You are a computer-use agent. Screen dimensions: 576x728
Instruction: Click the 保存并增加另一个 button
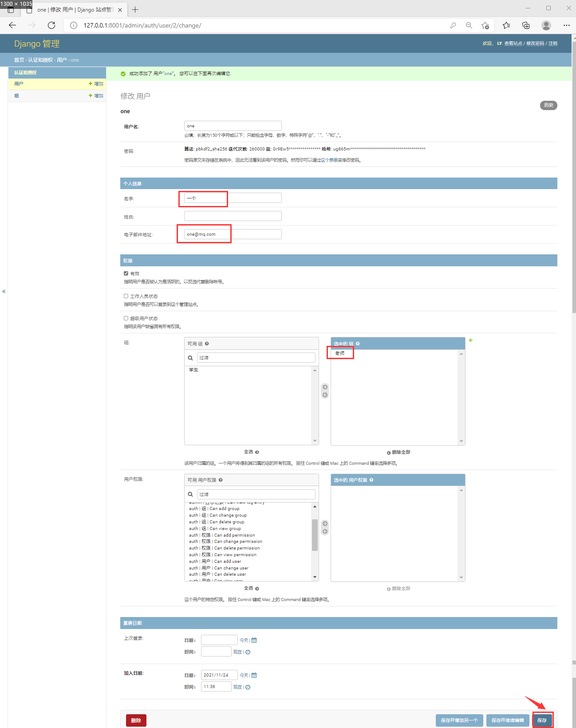coord(459,720)
